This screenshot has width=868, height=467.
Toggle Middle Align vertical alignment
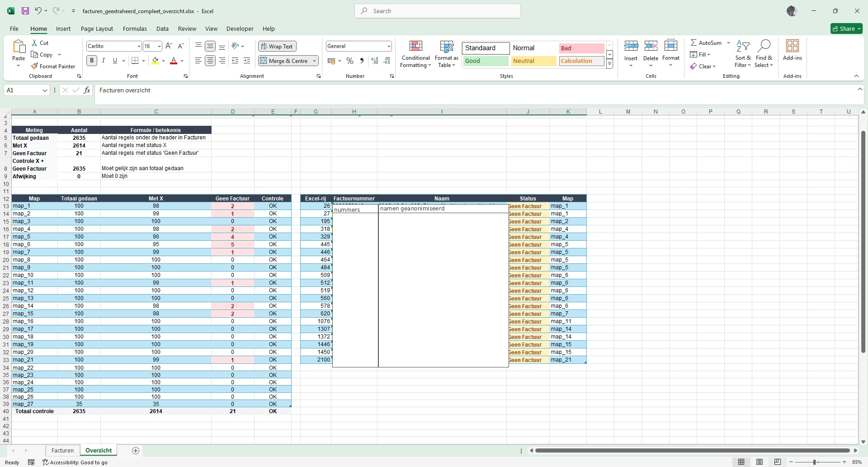[210, 46]
